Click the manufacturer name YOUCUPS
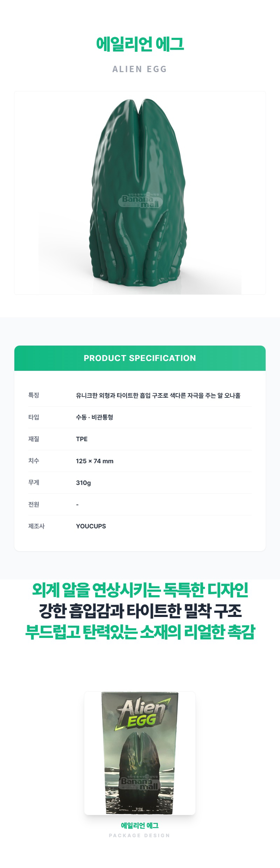 coord(91,526)
